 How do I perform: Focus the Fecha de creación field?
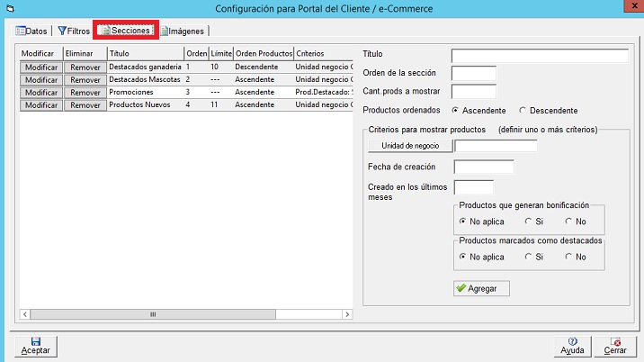484,167
